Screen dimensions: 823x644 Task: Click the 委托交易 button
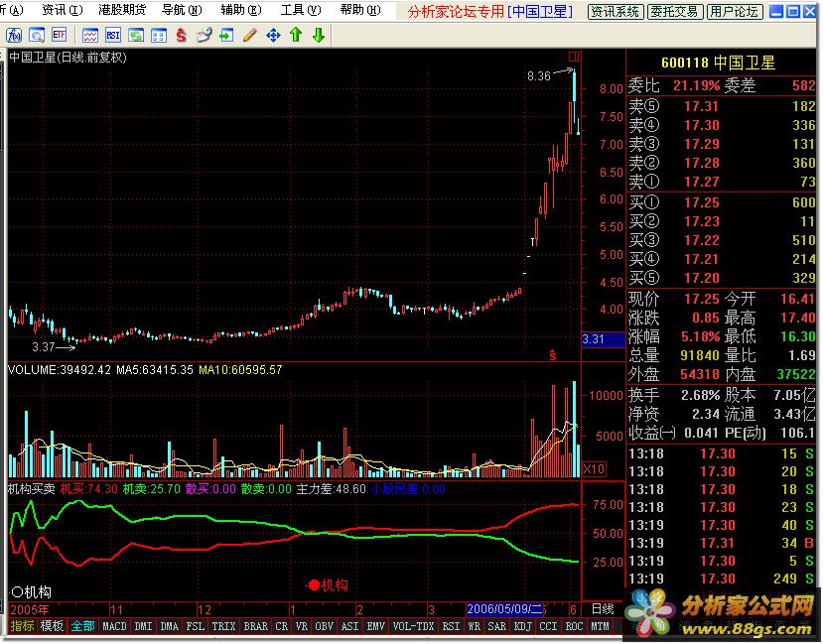674,11
